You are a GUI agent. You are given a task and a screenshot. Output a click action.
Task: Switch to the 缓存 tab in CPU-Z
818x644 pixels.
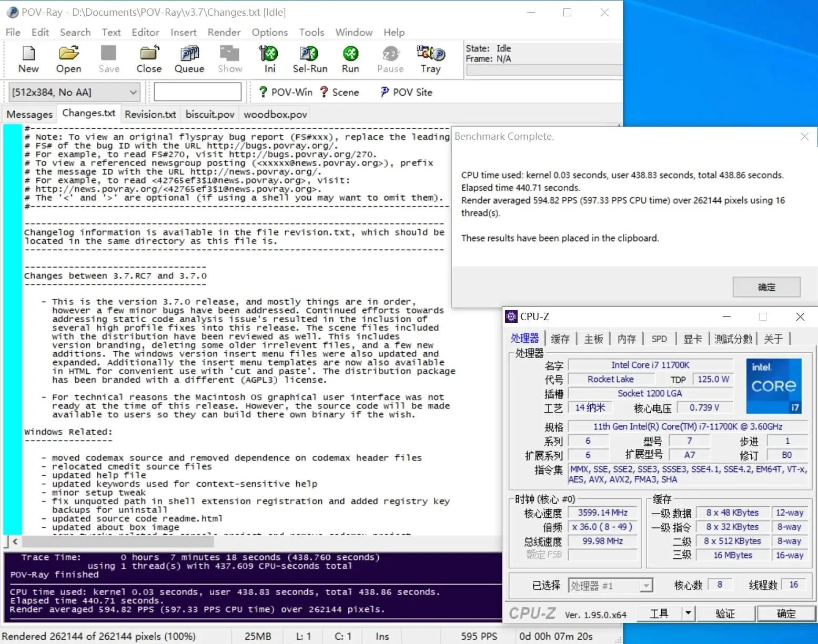pos(560,339)
